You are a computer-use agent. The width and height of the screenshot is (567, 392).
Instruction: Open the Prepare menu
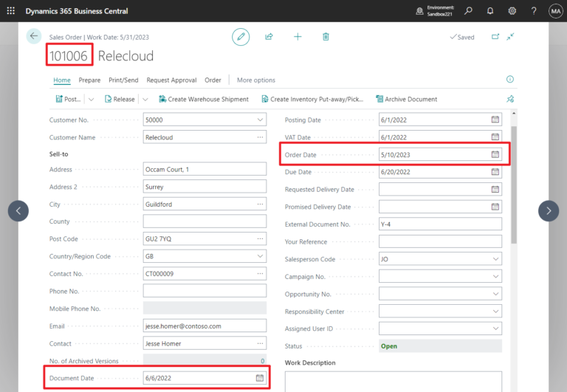point(89,80)
